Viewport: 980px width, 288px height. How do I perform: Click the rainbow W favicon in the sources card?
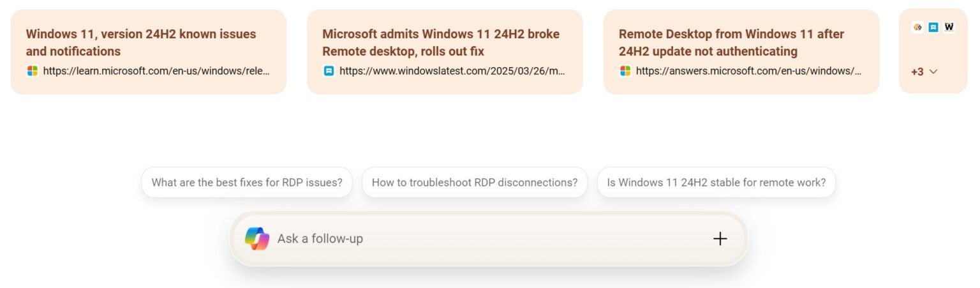(x=949, y=27)
